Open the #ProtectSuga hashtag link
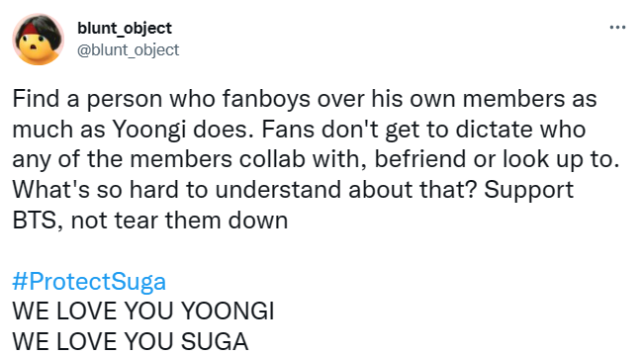Viewport: 644px width, 356px height. (x=89, y=282)
